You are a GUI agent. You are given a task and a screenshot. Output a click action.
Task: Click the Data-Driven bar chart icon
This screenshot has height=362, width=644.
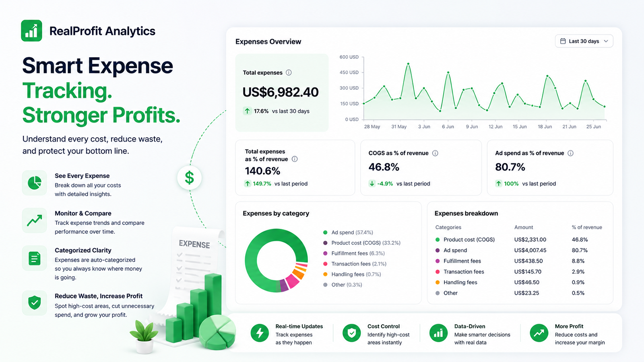pos(438,333)
